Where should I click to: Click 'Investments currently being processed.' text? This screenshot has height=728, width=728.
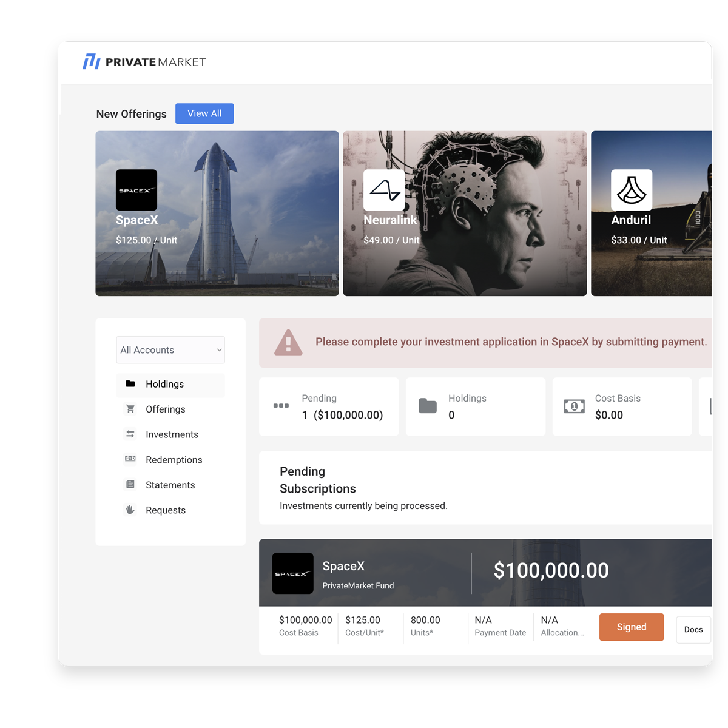click(x=363, y=505)
